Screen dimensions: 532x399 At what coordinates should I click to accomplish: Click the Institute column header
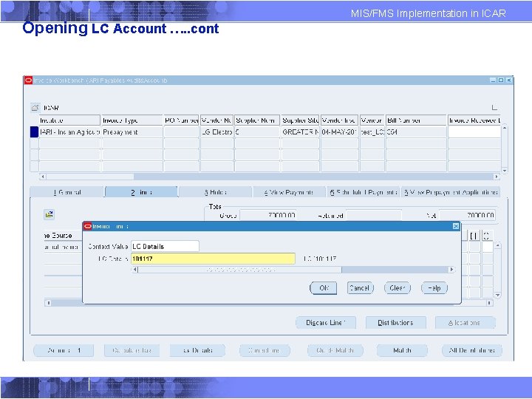pyautogui.click(x=69, y=120)
